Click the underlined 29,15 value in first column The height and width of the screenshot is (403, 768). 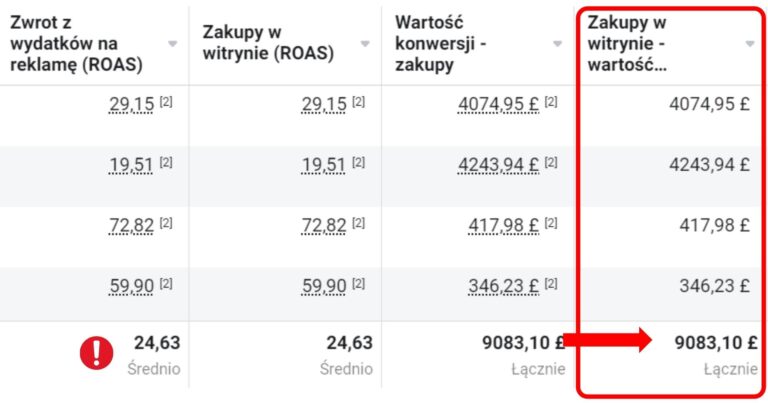coord(131,104)
